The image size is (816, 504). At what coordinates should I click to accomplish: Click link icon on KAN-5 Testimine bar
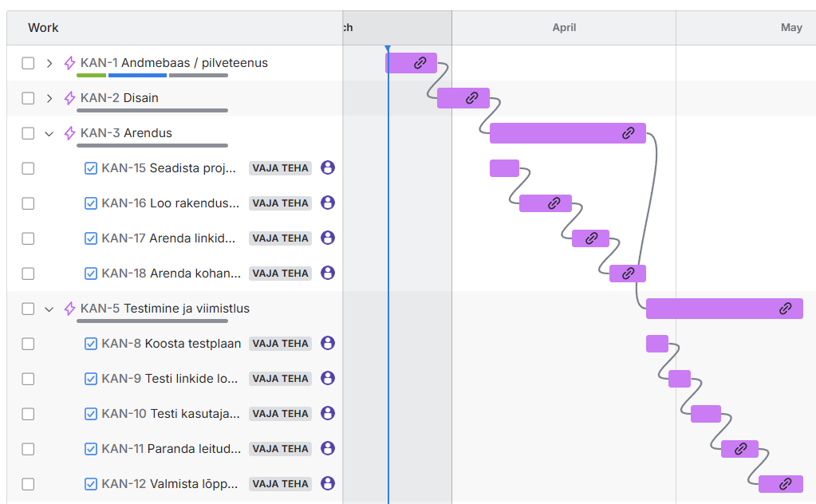(785, 309)
